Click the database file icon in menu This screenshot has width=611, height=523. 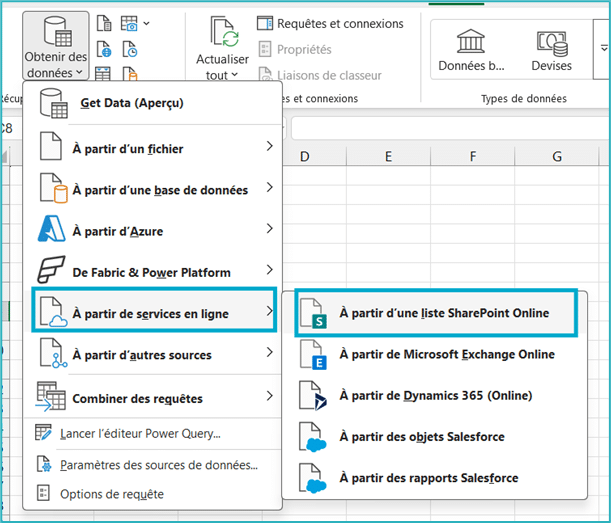[x=53, y=188]
